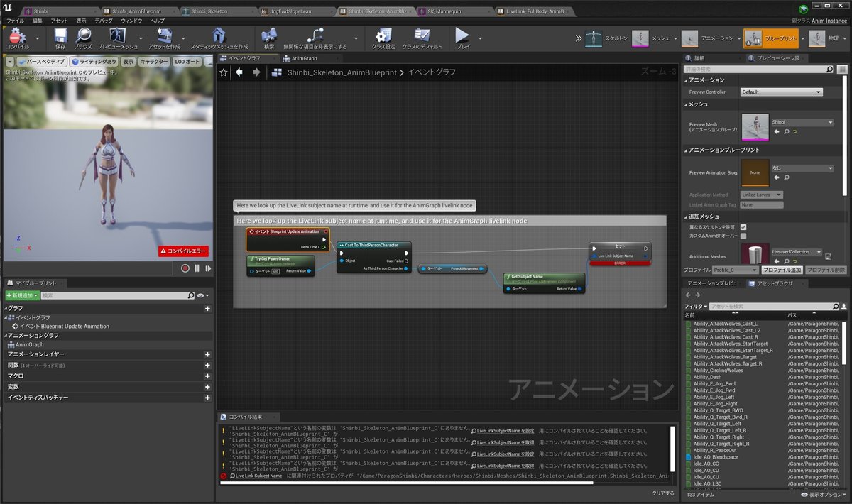Open the Profile_0 profile dropdown
Image resolution: width=852 pixels, height=504 pixels.
pyautogui.click(x=735, y=270)
